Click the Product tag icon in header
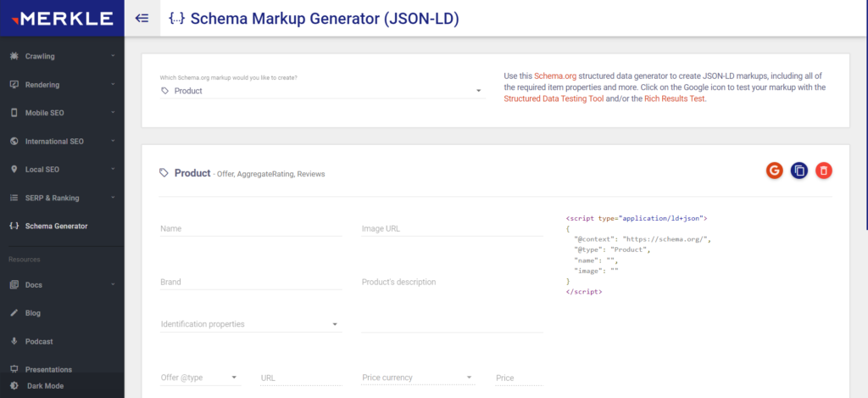The width and height of the screenshot is (868, 398). point(164,173)
